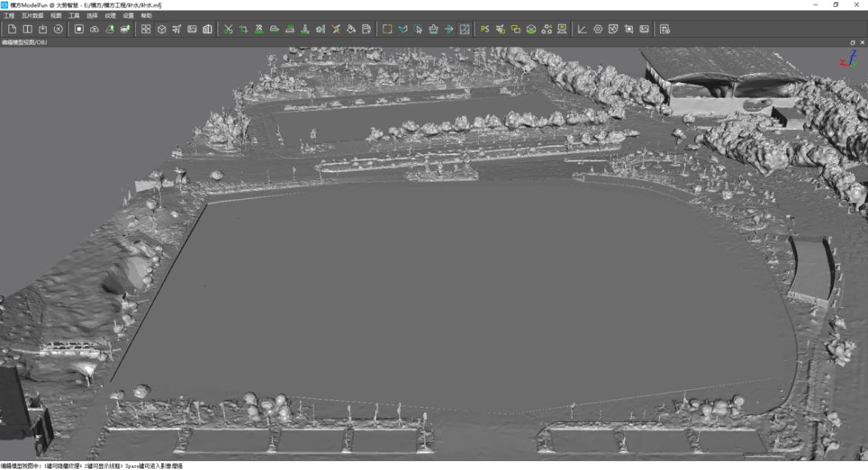868x470 pixels.
Task: Select the paint bucket fill tool
Action: (x=351, y=29)
